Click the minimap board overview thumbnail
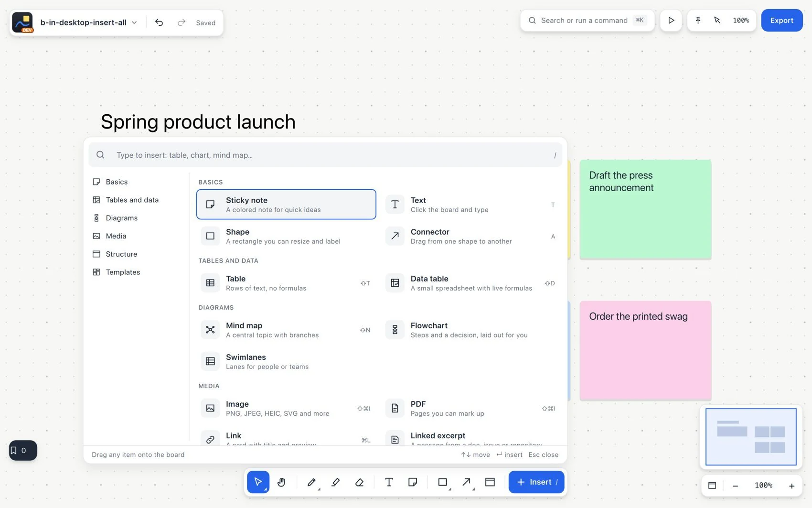The width and height of the screenshot is (812, 508). click(x=751, y=437)
